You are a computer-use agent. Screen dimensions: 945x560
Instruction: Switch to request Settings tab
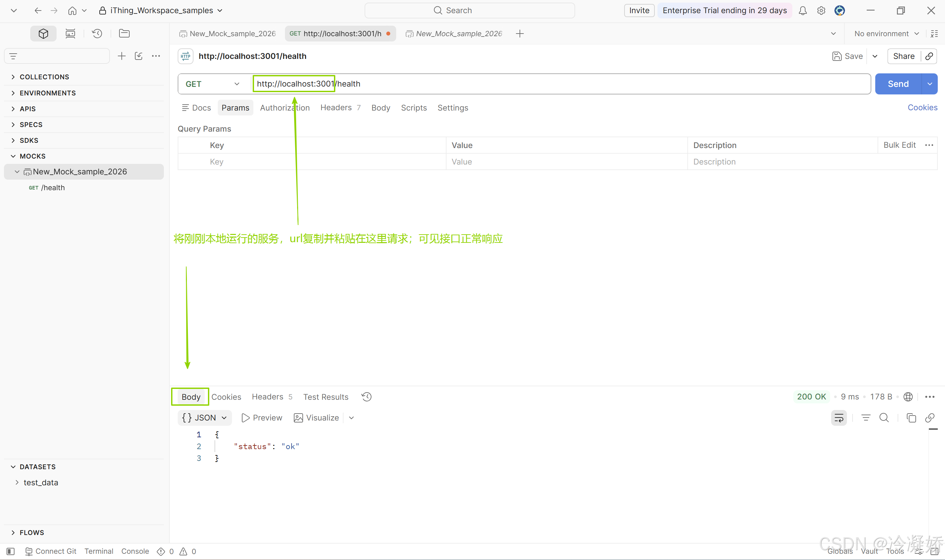point(452,108)
